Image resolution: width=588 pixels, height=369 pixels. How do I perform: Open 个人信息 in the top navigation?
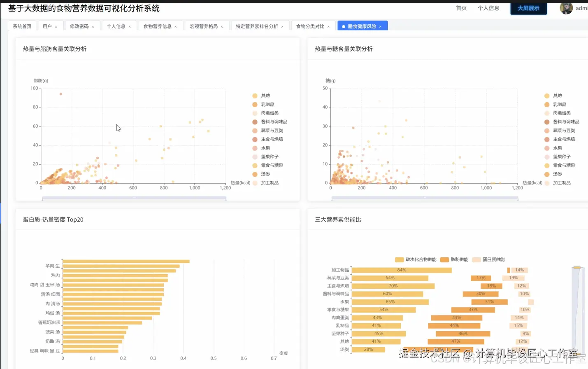coord(488,8)
